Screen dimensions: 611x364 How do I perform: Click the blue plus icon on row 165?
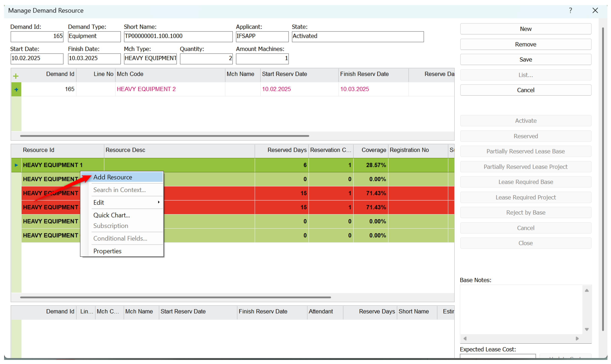click(16, 90)
